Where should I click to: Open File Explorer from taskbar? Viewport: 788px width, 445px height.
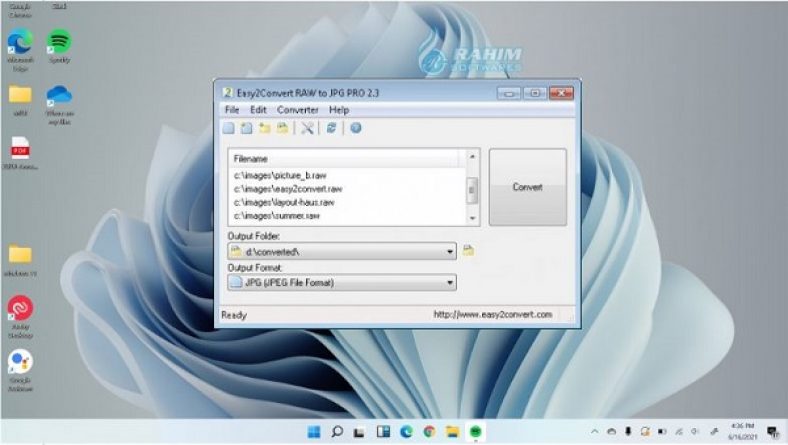click(452, 431)
